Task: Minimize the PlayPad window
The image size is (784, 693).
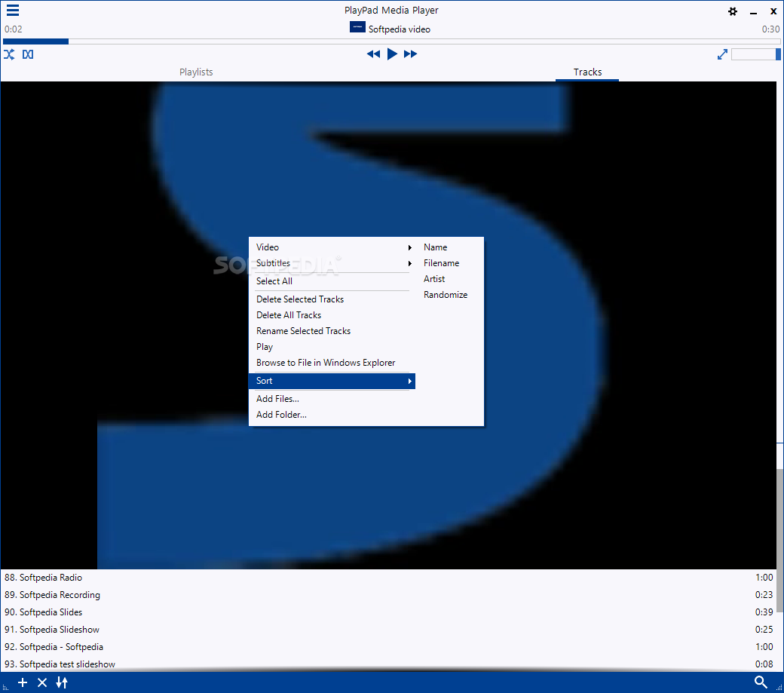Action: point(753,12)
